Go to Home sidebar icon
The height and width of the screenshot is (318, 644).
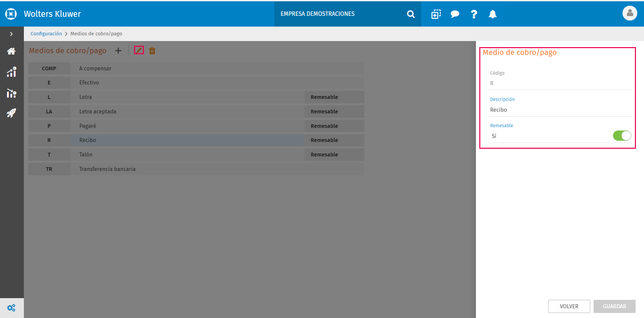tap(11, 51)
